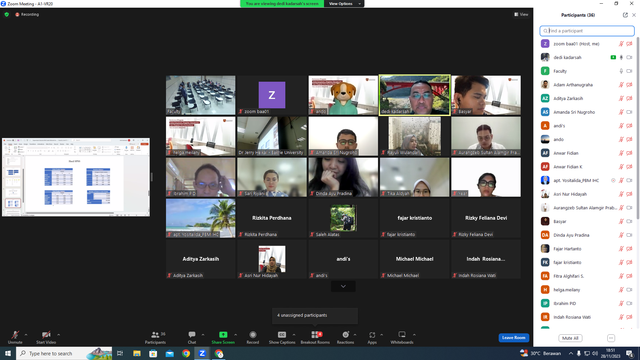This screenshot has height=360, width=640.
Task: Click the Find a participant search field
Action: click(x=587, y=31)
